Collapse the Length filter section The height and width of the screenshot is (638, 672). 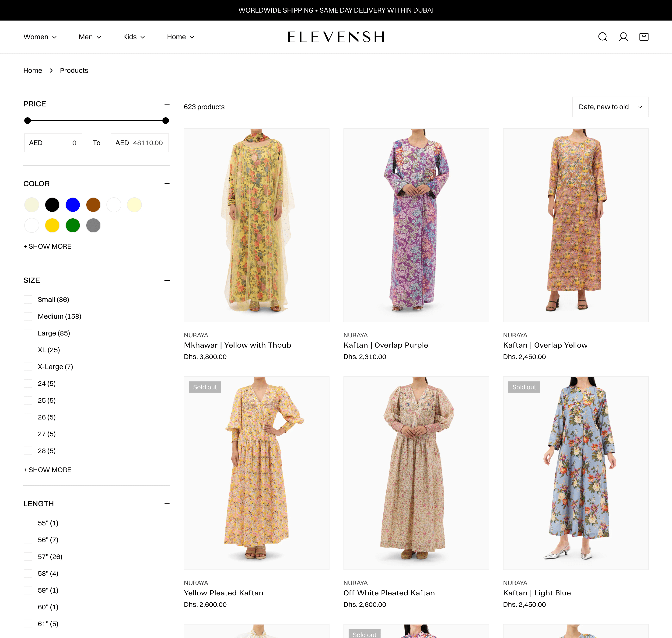pyautogui.click(x=167, y=504)
